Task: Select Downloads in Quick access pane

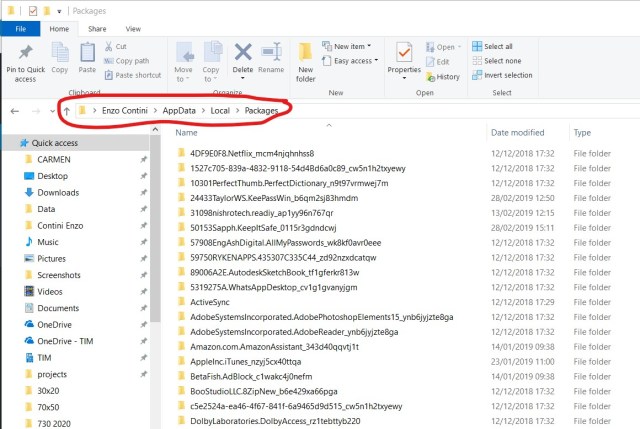Action: (58, 192)
